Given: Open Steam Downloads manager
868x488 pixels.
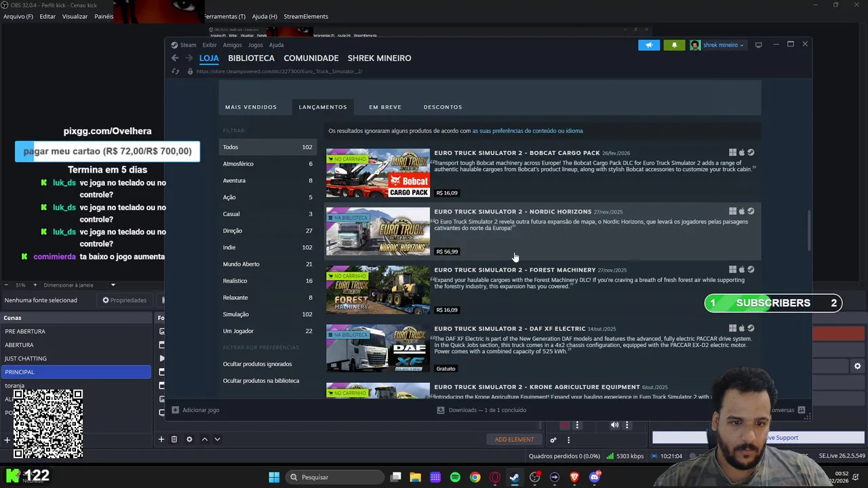Looking at the screenshot, I should [x=481, y=410].
